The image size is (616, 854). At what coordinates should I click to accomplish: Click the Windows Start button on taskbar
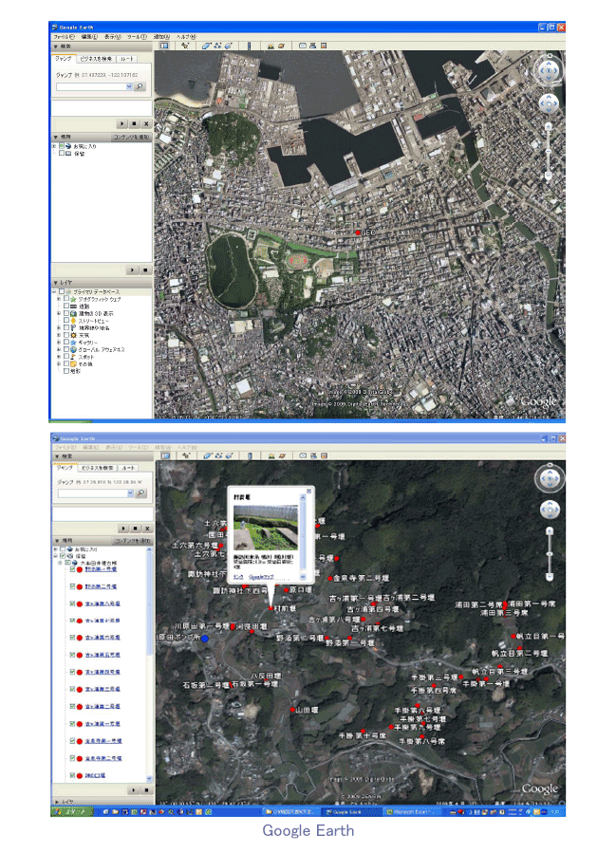click(x=71, y=811)
